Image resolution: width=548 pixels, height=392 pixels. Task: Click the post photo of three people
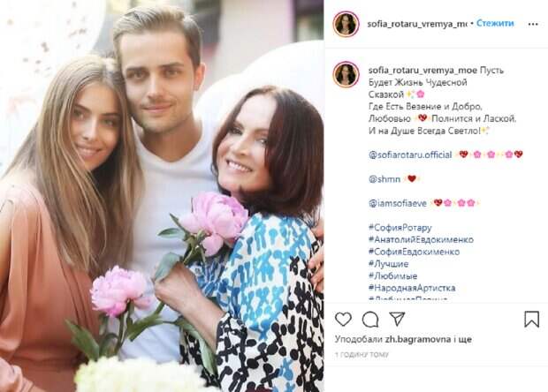pyautogui.click(x=162, y=196)
